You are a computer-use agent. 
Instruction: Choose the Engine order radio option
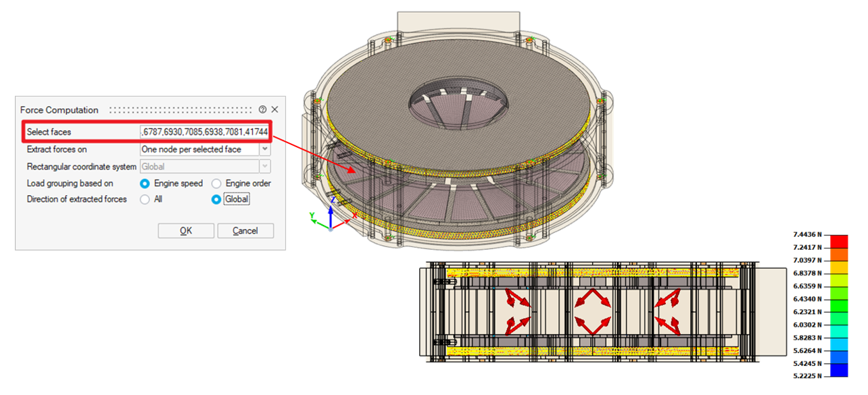(216, 183)
